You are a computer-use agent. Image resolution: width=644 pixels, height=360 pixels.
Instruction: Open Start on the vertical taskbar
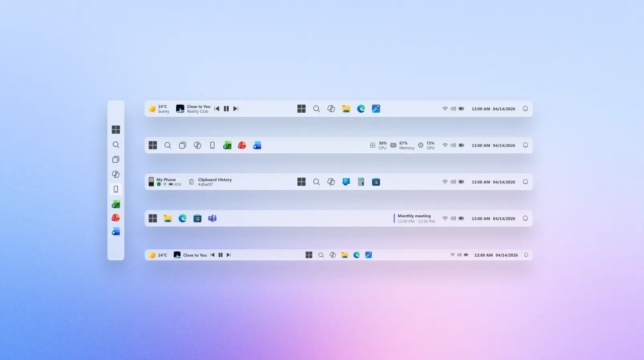pyautogui.click(x=116, y=129)
